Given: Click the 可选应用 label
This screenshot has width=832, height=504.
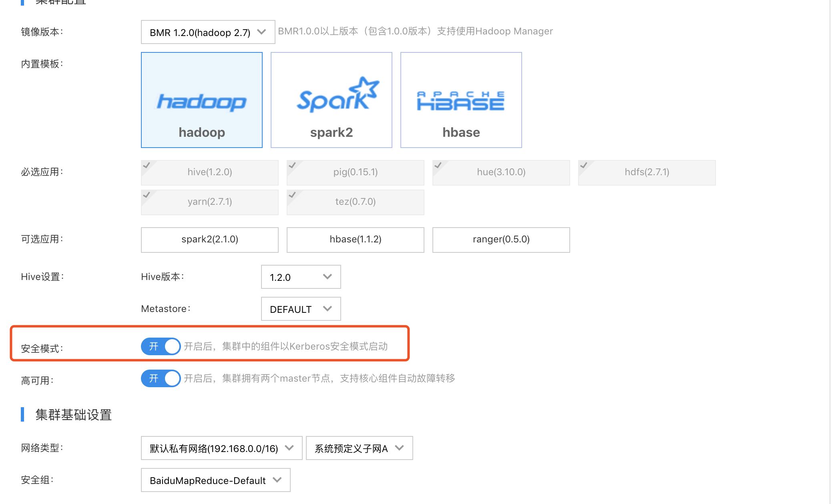Looking at the screenshot, I should tap(42, 239).
